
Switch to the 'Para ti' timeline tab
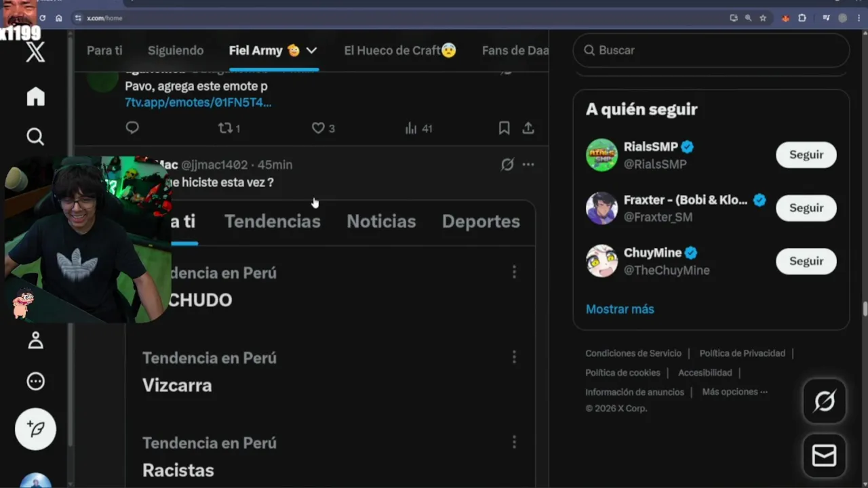104,50
